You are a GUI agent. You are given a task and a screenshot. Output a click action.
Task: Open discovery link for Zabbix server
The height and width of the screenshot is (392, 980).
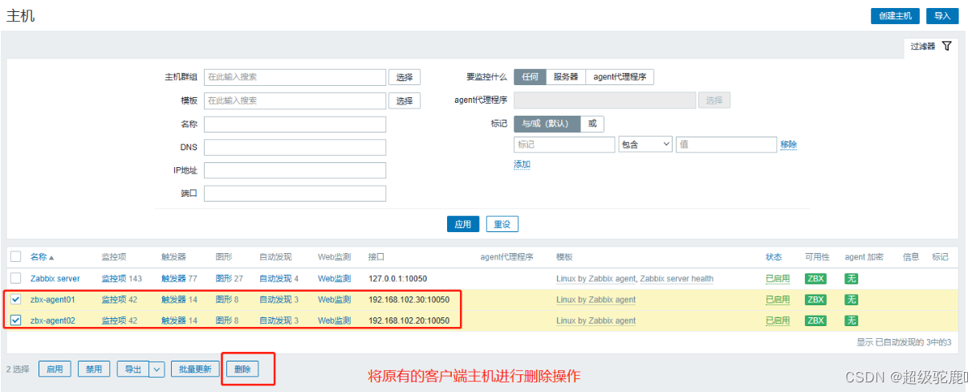[x=275, y=279]
